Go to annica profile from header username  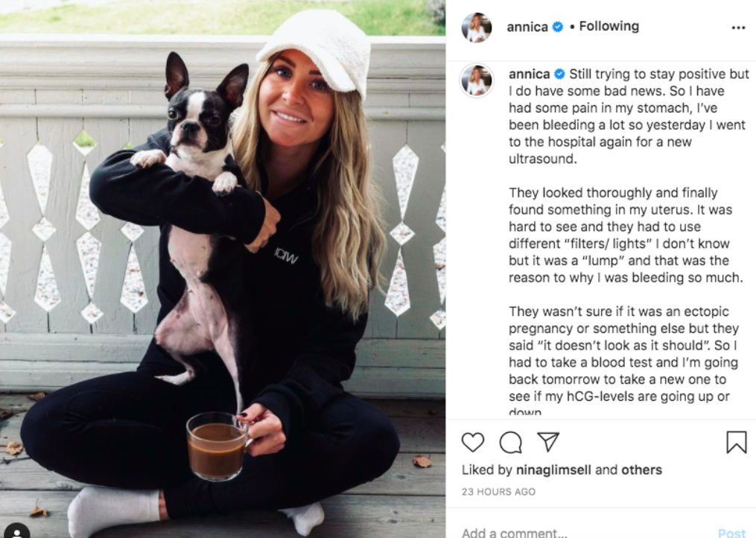(x=527, y=27)
